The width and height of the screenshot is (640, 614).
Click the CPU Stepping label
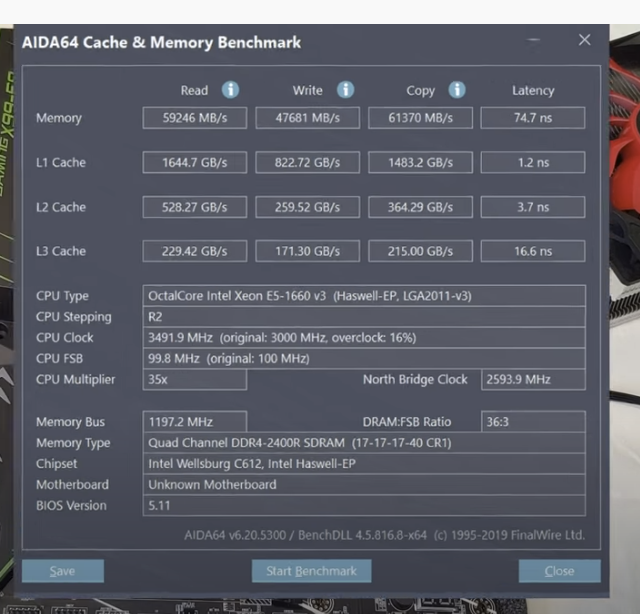[x=73, y=317]
